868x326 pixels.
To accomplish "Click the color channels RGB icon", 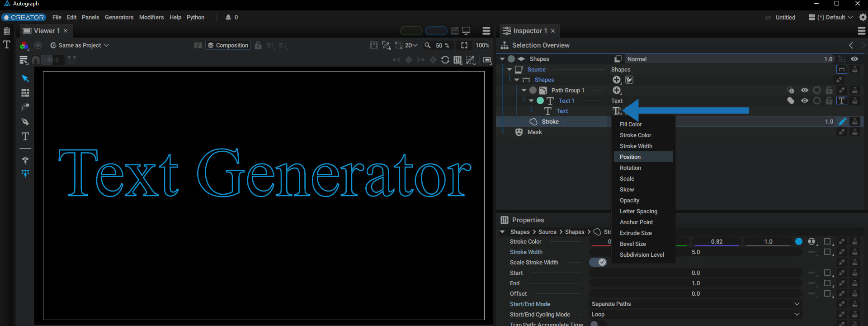I will [24, 45].
